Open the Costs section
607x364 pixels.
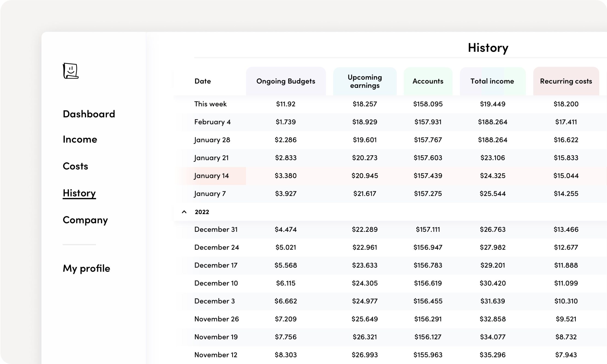click(x=76, y=166)
